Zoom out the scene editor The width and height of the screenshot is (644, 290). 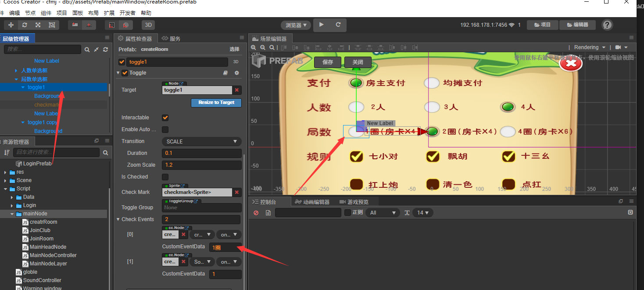(263, 47)
